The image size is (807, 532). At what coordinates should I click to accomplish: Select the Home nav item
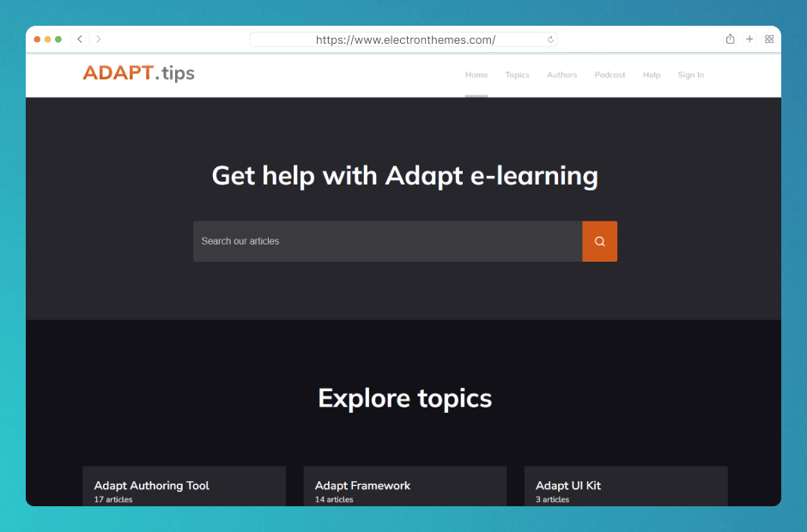click(x=476, y=76)
